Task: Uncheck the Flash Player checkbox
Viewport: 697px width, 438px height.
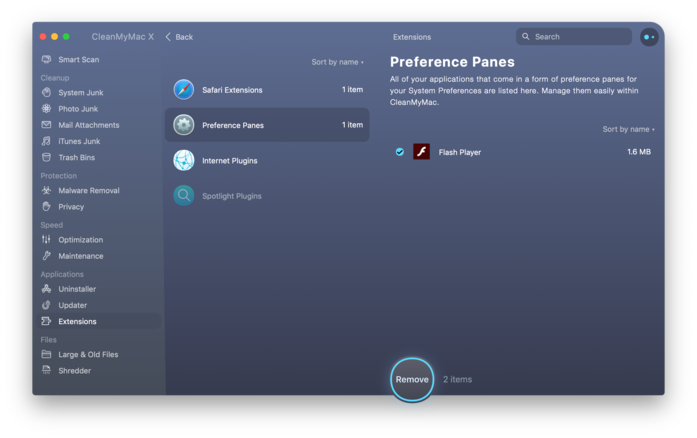Action: [400, 152]
